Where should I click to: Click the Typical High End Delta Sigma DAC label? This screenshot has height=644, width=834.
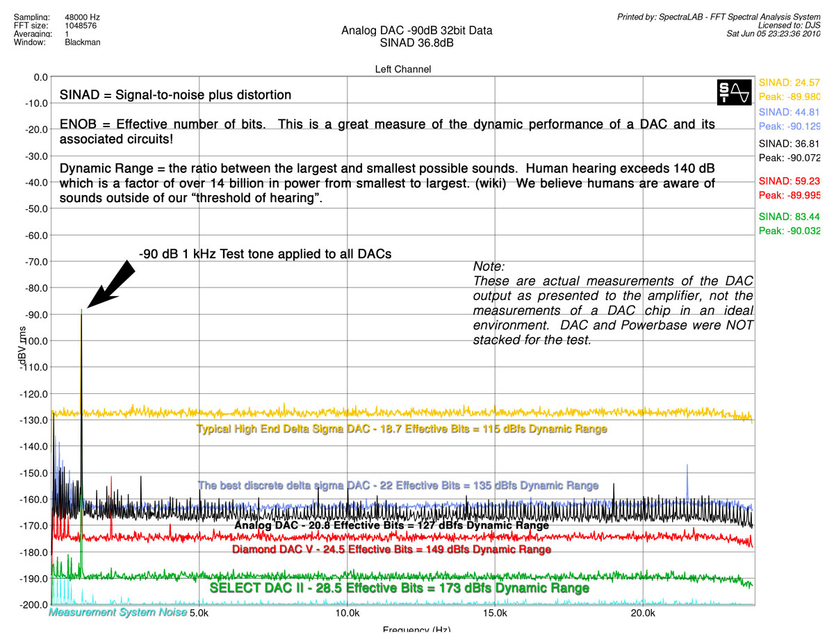pyautogui.click(x=402, y=429)
